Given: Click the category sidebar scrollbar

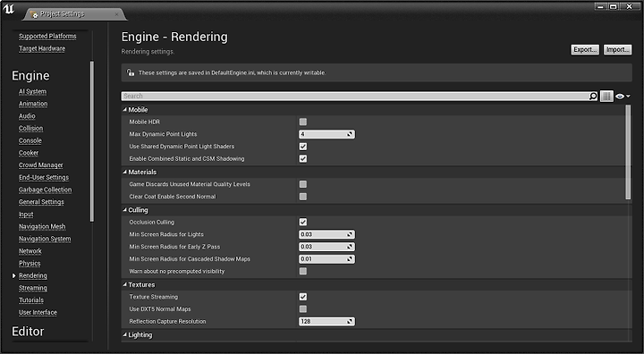Looking at the screenshot, I should tap(92, 141).
